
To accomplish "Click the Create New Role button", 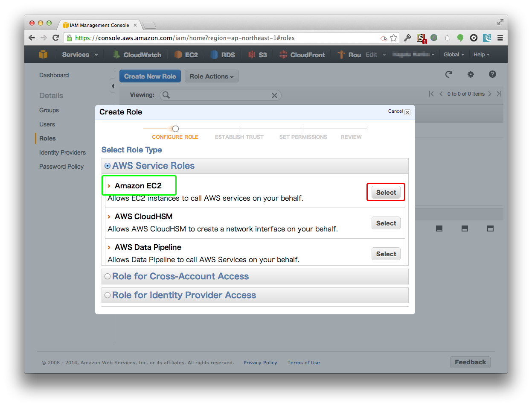I will point(150,76).
